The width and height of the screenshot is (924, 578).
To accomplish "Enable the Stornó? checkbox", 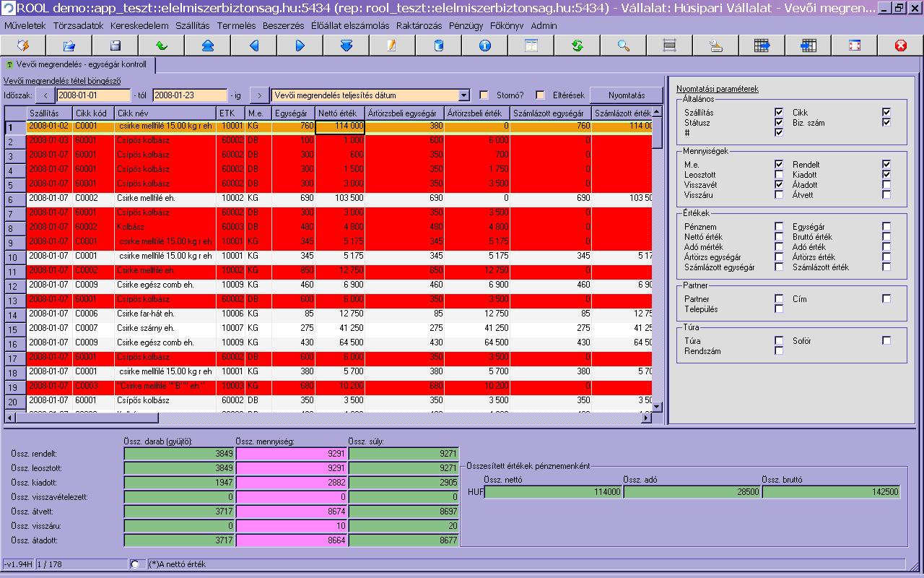I will [484, 95].
